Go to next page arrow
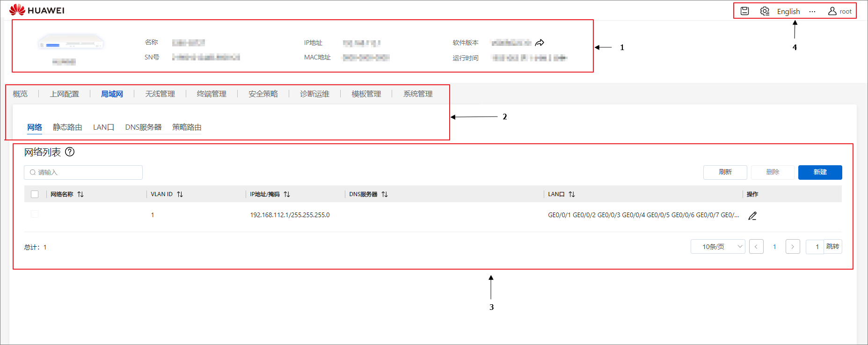The height and width of the screenshot is (345, 868). 793,247
